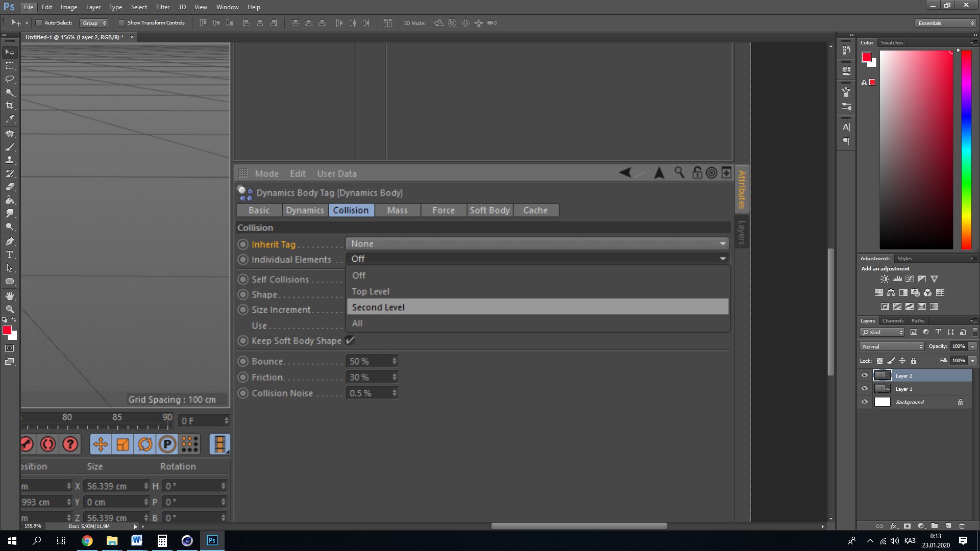Screen dimensions: 980x551
Task: Open the Windows Start menu
Action: (12, 541)
